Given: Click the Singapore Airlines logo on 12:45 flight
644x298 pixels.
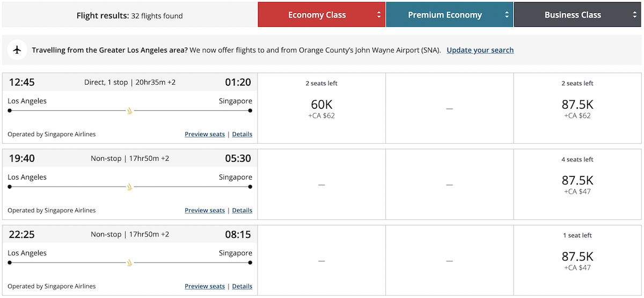Looking at the screenshot, I should tap(129, 111).
